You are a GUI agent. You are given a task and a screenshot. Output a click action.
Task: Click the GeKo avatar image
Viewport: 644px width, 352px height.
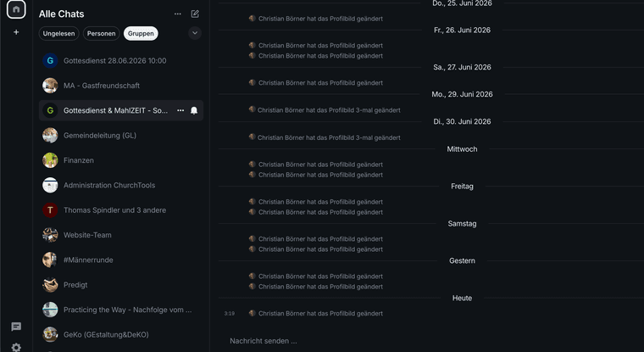click(x=50, y=334)
